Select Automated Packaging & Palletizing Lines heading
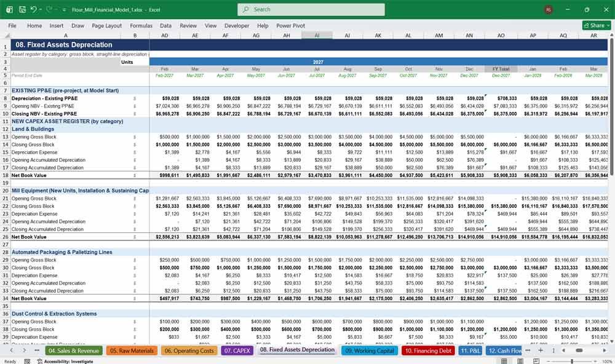 (x=66, y=252)
